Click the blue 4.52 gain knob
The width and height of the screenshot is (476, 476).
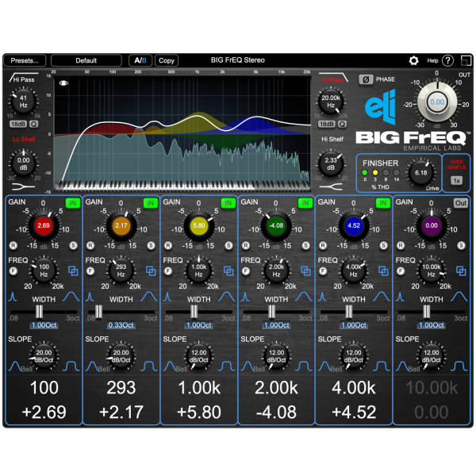[354, 226]
